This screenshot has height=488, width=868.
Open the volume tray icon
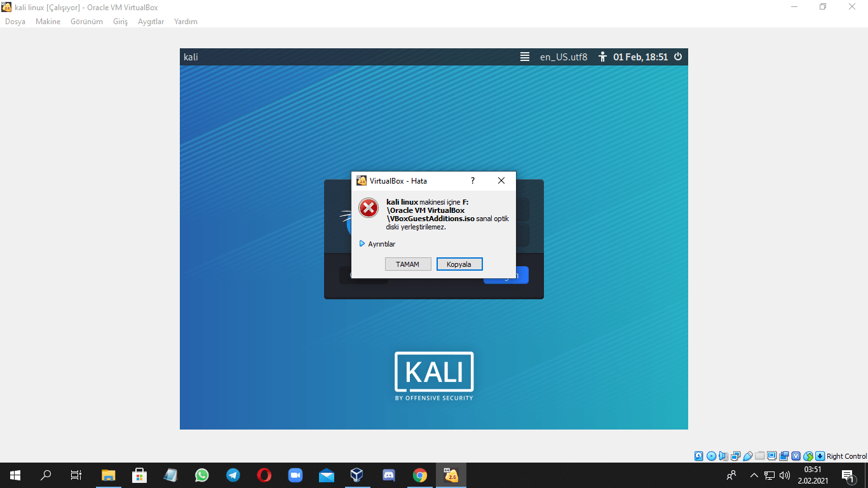(785, 475)
